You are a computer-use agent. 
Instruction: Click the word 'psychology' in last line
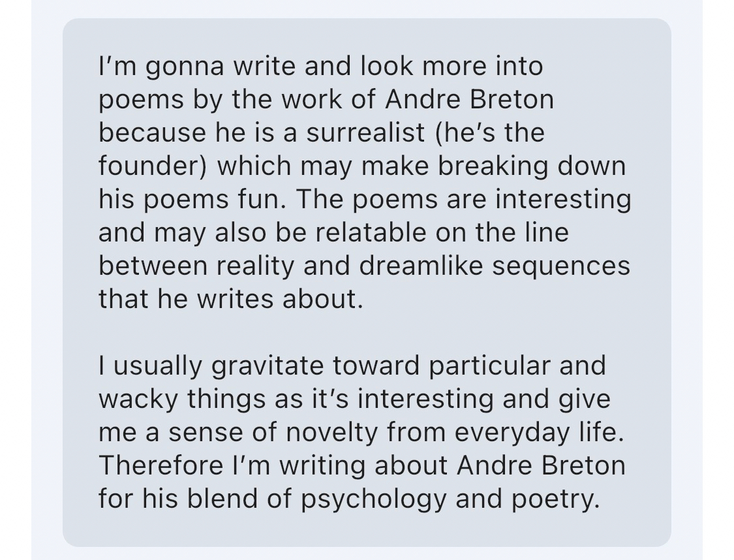coord(374,499)
